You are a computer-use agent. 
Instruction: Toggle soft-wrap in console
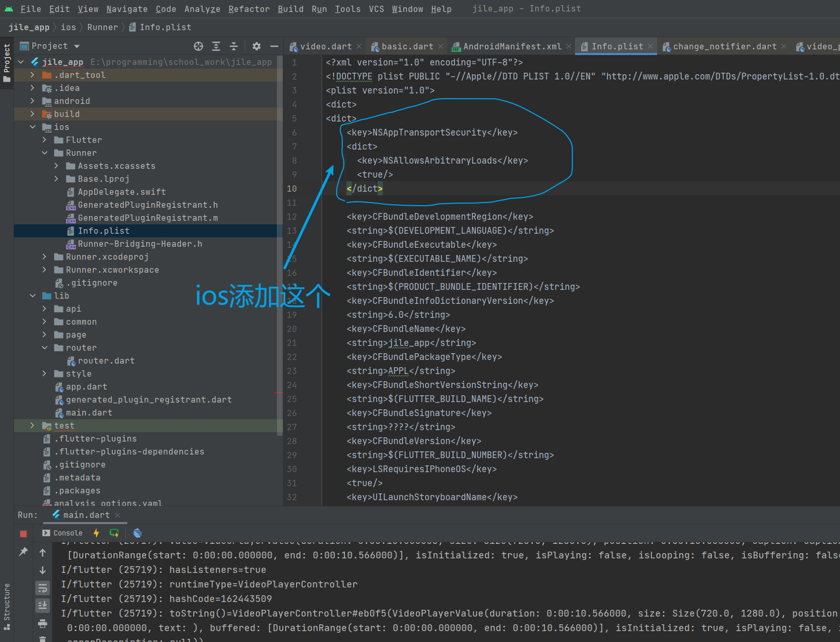click(x=43, y=588)
